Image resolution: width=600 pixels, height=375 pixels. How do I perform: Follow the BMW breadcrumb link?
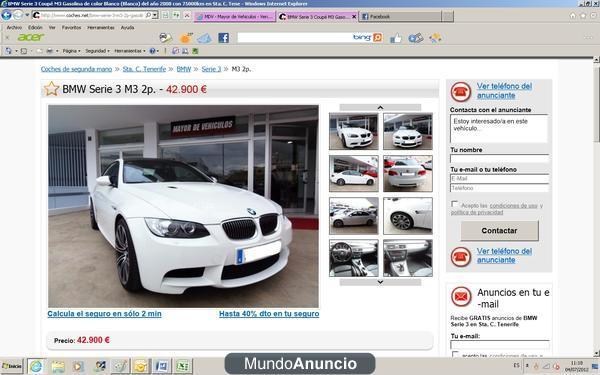(184, 69)
